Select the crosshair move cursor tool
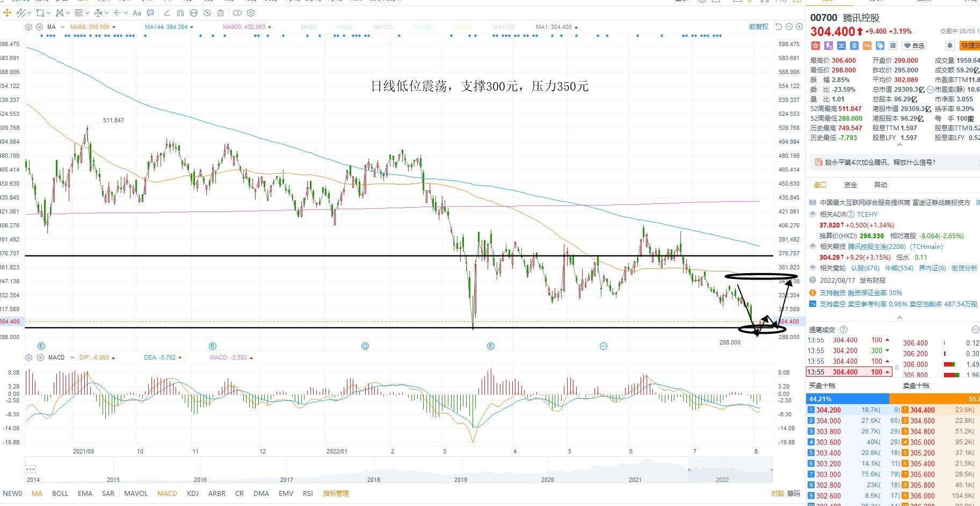 (7, 12)
